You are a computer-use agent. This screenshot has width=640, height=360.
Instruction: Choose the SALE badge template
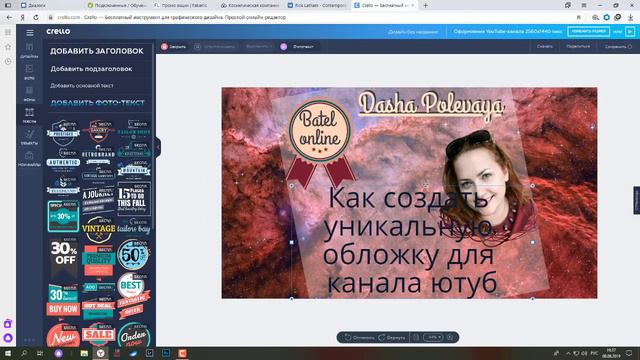[x=98, y=335]
